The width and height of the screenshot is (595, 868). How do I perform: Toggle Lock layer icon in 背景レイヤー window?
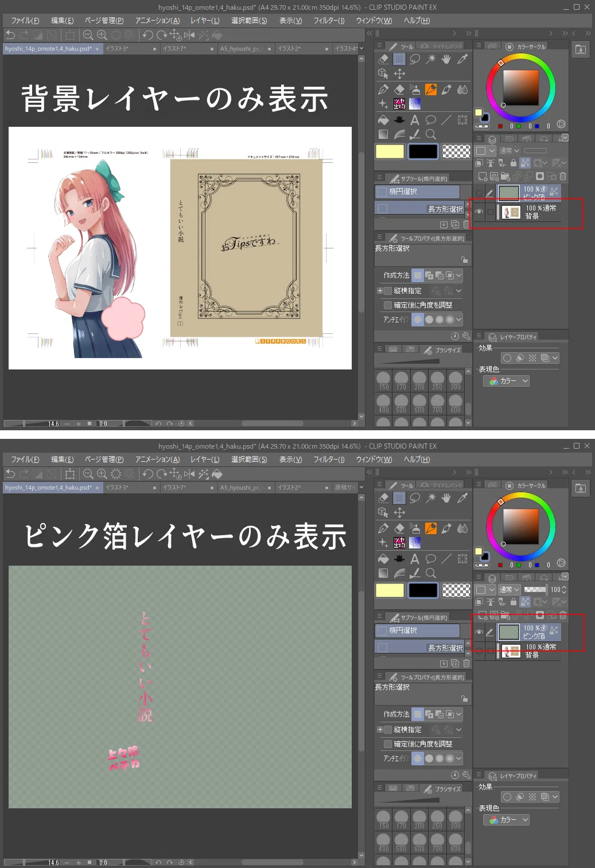point(514,163)
